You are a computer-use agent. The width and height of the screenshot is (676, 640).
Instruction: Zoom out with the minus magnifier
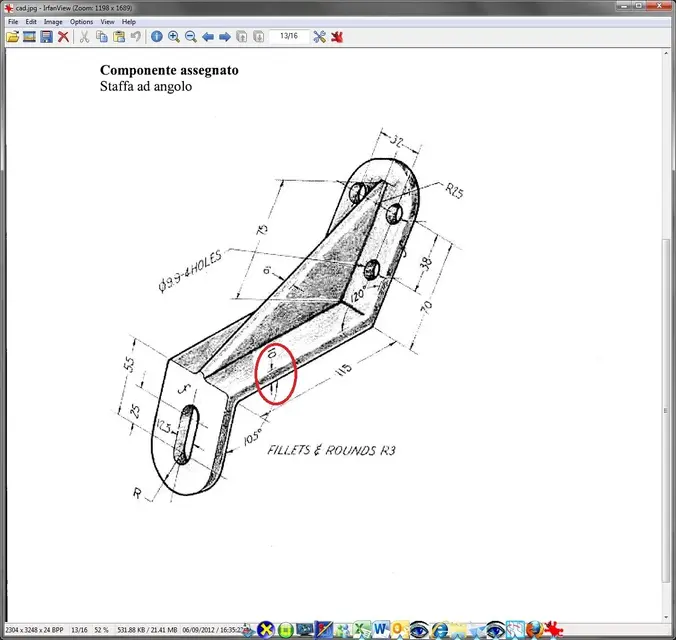(191, 37)
